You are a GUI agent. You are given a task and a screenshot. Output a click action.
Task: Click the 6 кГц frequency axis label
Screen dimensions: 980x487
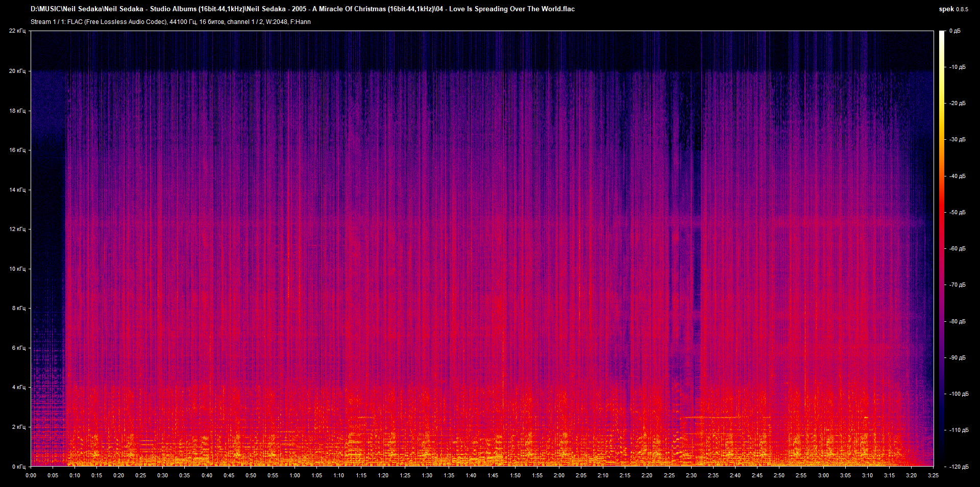coord(19,348)
